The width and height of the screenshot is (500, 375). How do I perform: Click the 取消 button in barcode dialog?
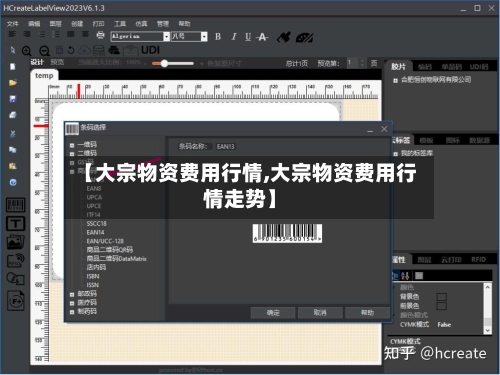tap(320, 313)
